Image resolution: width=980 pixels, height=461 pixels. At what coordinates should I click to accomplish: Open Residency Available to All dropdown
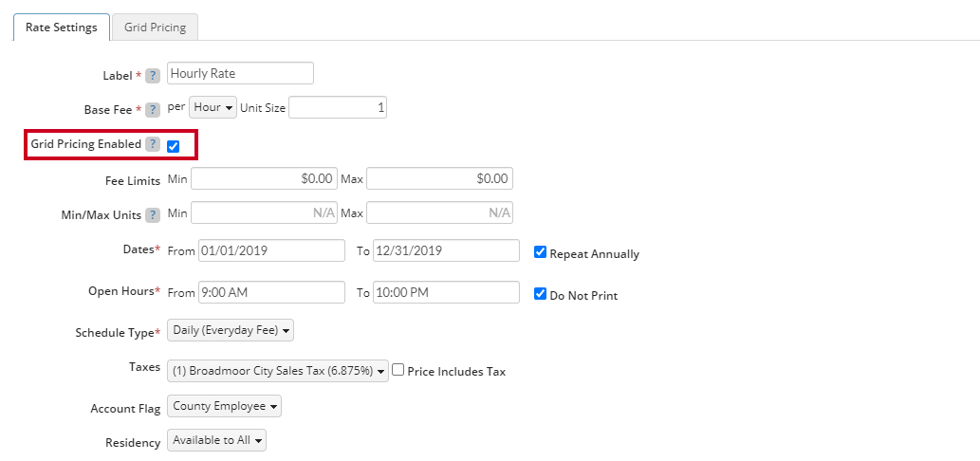point(217,440)
